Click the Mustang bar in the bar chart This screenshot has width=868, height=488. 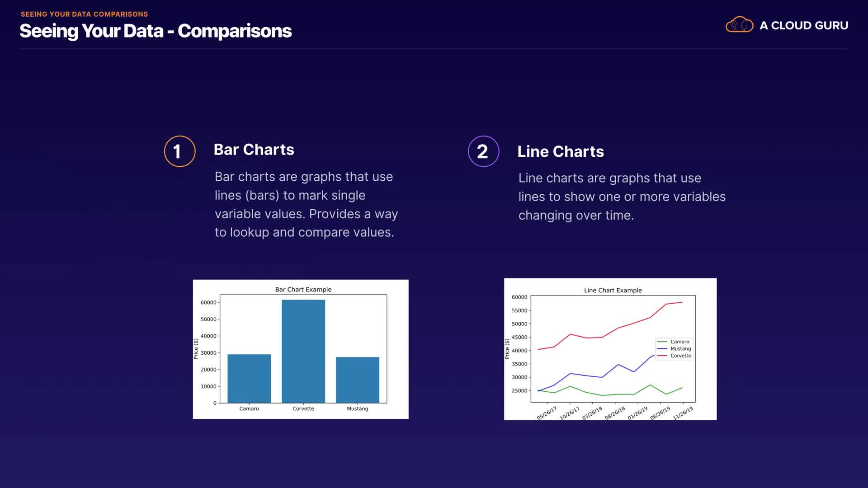[x=357, y=380]
